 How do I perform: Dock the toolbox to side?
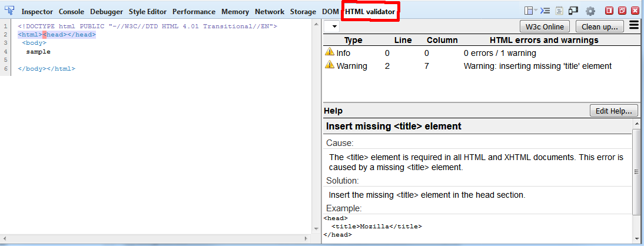pos(609,11)
